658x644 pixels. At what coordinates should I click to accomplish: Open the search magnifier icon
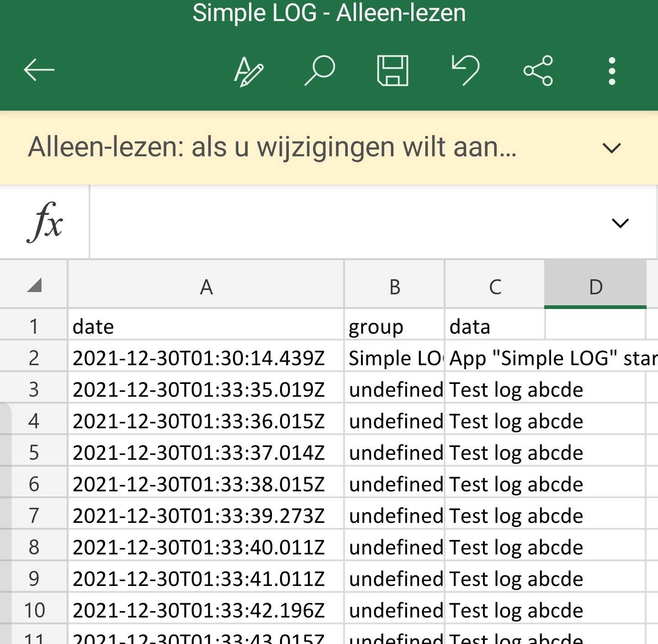pos(320,70)
